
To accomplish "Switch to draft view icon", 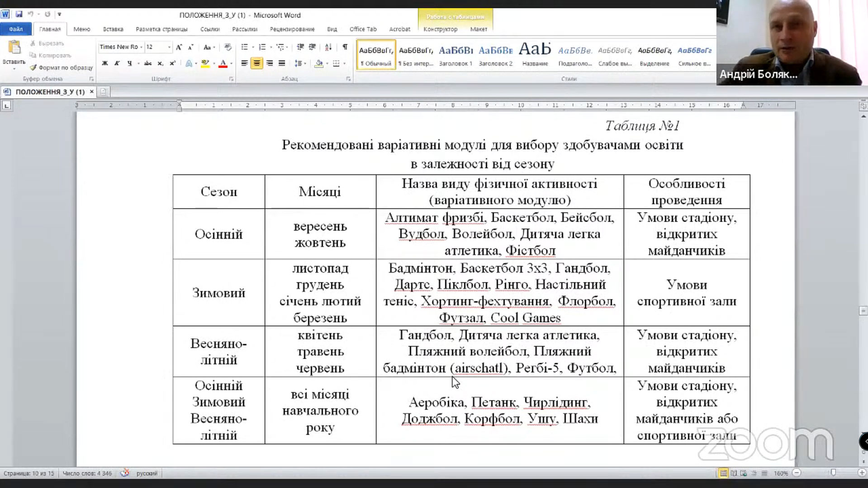I will click(x=764, y=473).
